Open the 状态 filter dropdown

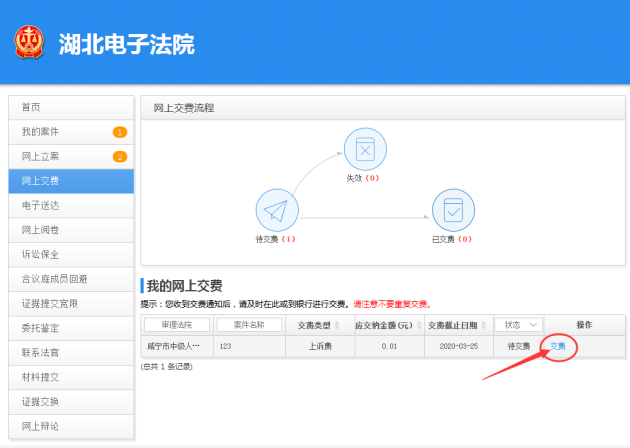click(x=522, y=325)
